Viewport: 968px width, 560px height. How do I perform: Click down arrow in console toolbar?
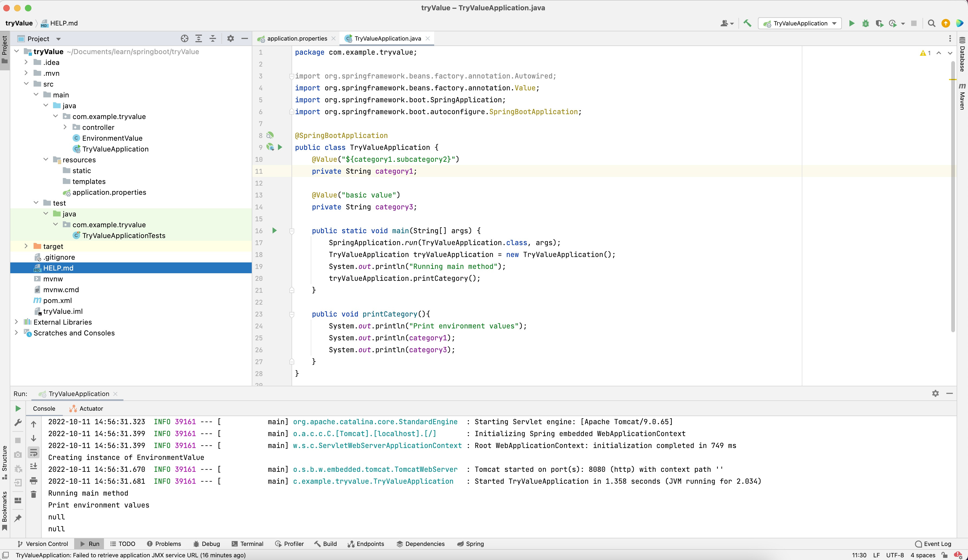click(33, 438)
